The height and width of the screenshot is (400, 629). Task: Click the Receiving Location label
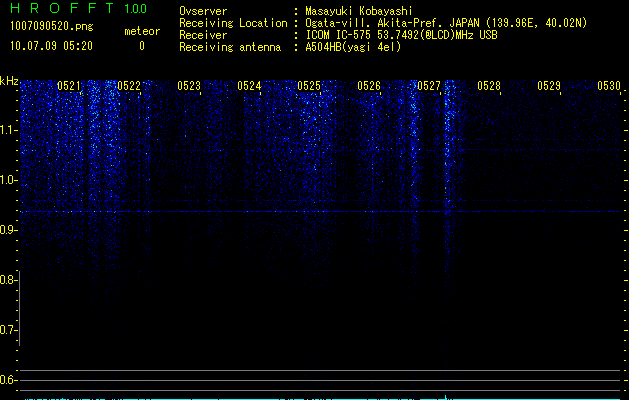point(233,23)
